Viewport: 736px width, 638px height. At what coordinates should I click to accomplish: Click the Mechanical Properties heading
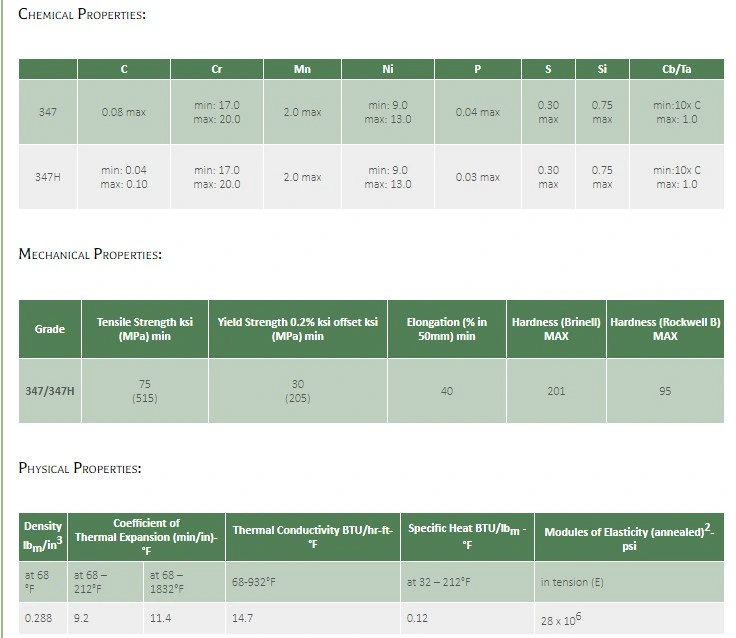coord(90,254)
